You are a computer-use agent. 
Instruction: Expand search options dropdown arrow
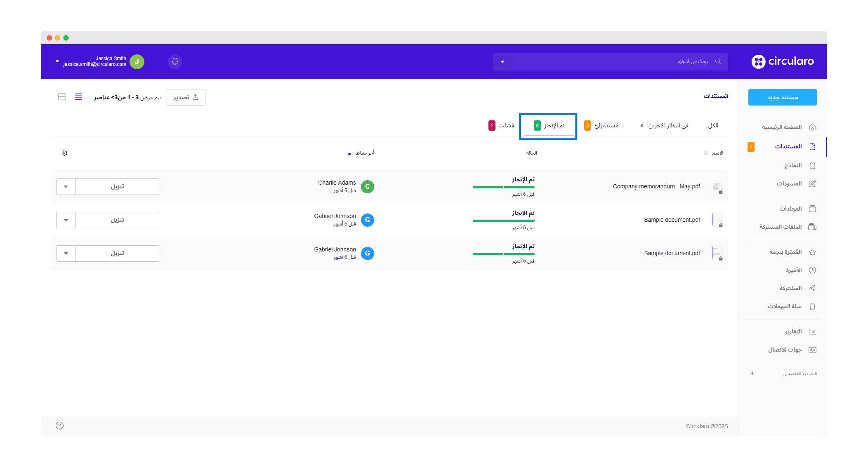(x=502, y=62)
